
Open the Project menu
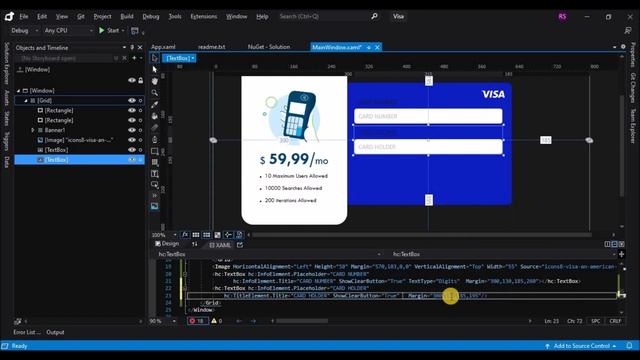point(102,16)
